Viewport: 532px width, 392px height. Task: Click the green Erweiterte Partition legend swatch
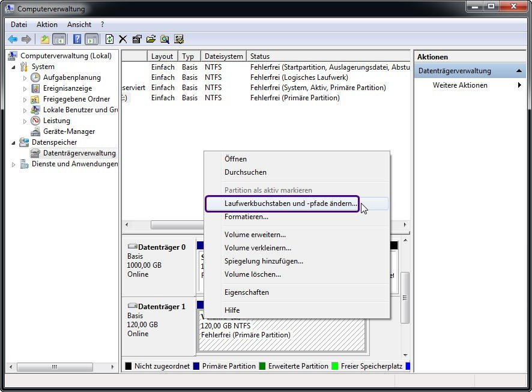click(262, 366)
